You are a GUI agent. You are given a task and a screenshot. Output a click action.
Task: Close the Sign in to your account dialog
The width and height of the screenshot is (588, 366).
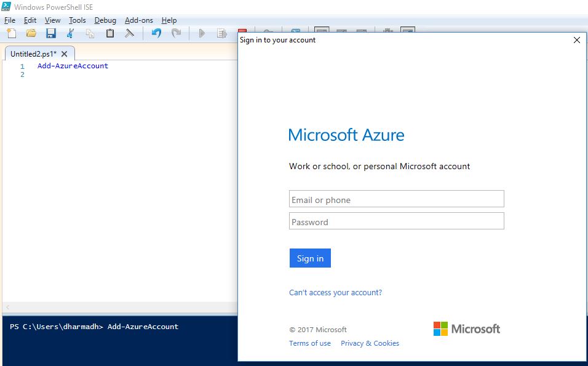(577, 40)
